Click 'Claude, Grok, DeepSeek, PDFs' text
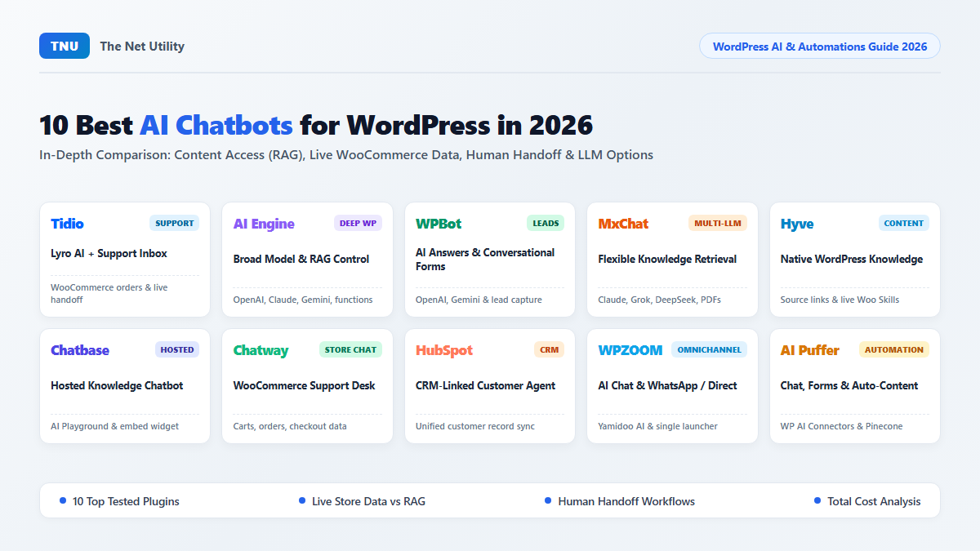This screenshot has width=980, height=551. pyautogui.click(x=661, y=300)
